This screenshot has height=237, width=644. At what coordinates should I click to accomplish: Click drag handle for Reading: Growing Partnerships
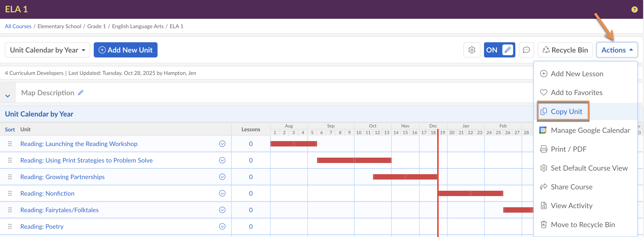[10, 177]
